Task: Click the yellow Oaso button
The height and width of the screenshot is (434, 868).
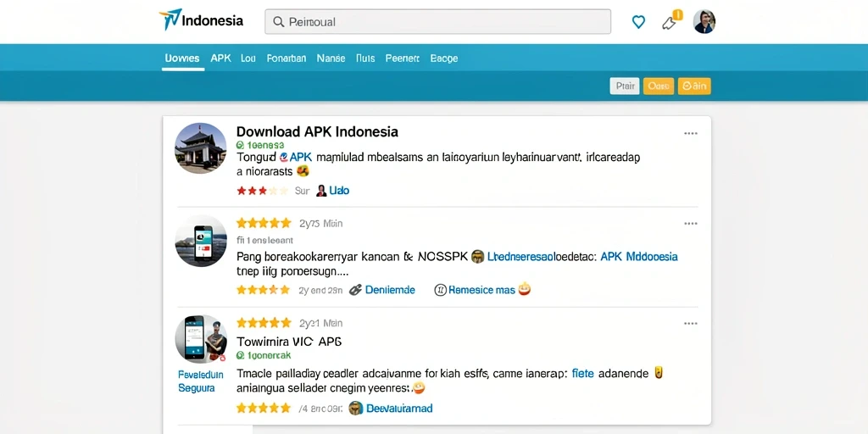Action: pyautogui.click(x=659, y=86)
